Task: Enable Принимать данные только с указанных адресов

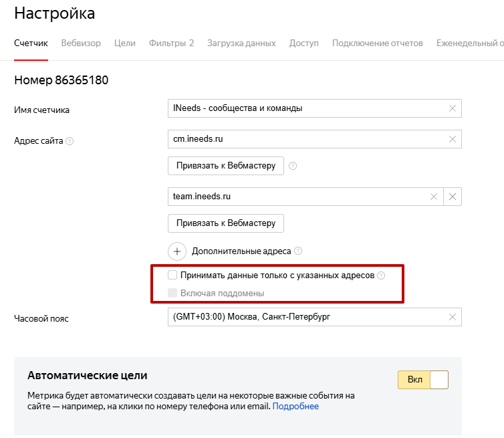Action: tap(172, 275)
